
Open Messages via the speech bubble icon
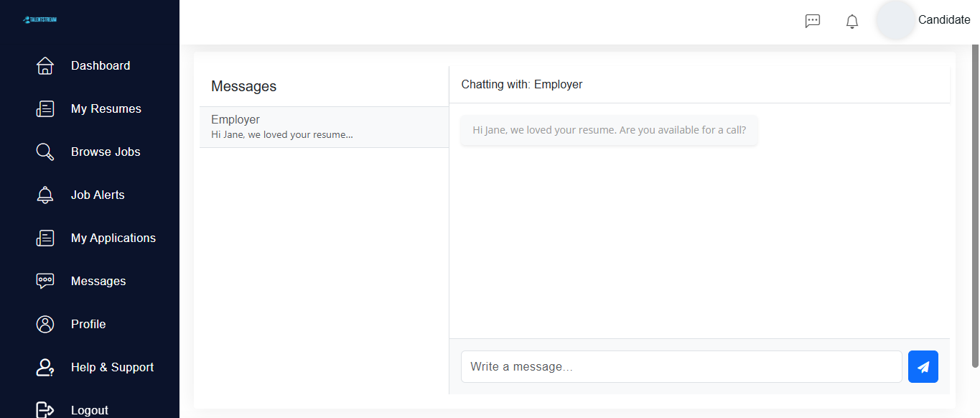45,281
